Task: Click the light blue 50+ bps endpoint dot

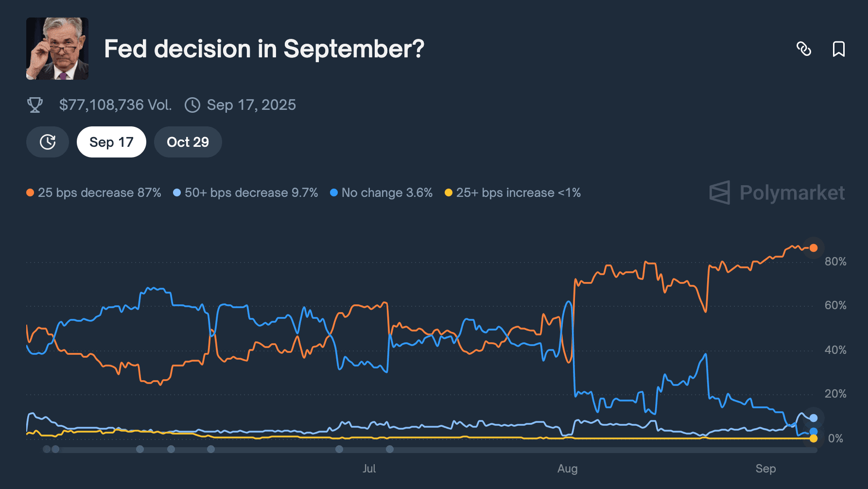Action: click(x=814, y=418)
